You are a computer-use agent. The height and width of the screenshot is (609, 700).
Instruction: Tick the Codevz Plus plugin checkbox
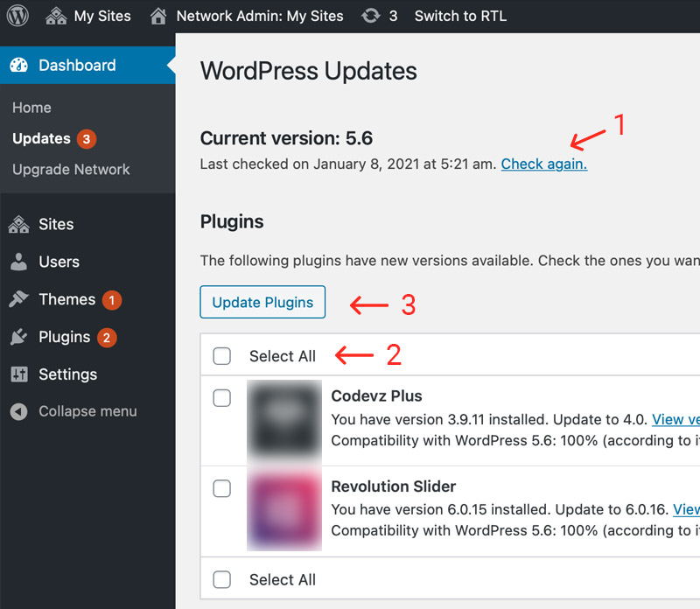[222, 398]
